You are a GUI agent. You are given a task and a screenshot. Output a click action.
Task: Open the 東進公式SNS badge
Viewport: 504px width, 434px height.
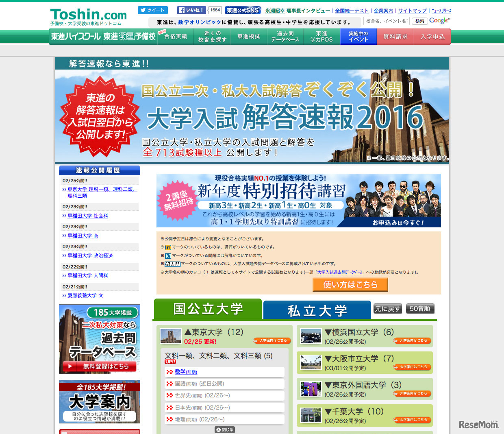(243, 10)
